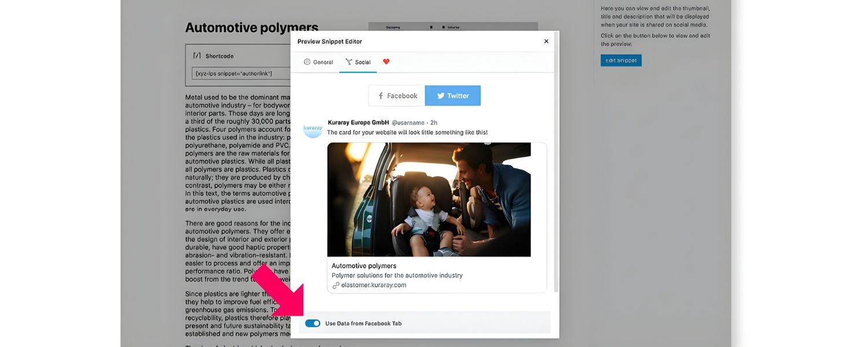The width and height of the screenshot is (868, 347).
Task: Click the Edit Snippet button
Action: click(620, 60)
